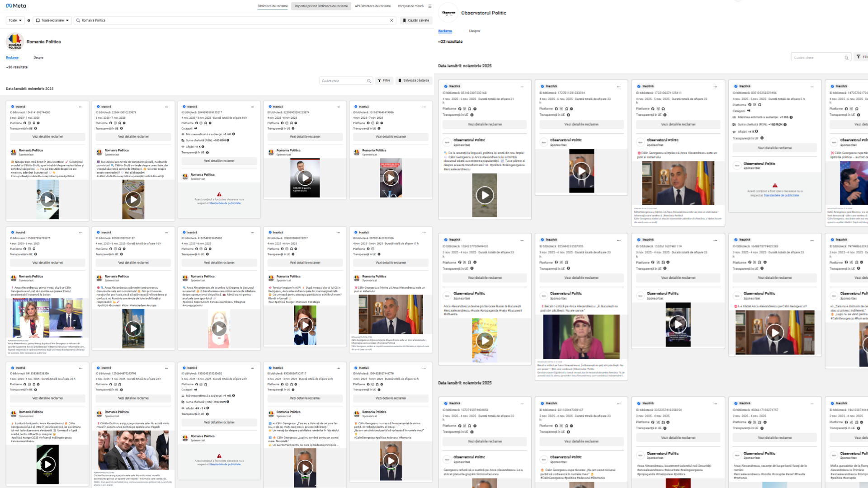This screenshot has height=488, width=868.
Task: Open the hamburger menu beside Conținut de marcă
Action: (x=429, y=6)
